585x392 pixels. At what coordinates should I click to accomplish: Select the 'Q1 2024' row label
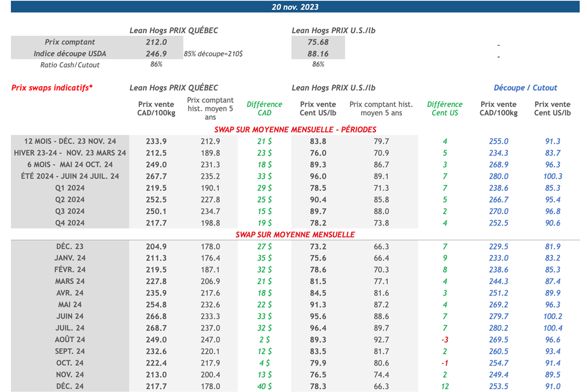click(x=70, y=188)
